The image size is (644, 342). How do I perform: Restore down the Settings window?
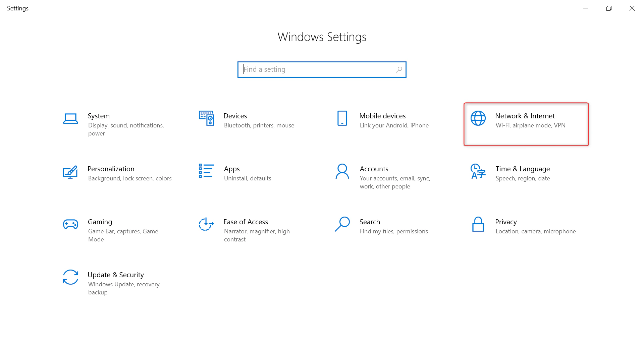coord(609,8)
